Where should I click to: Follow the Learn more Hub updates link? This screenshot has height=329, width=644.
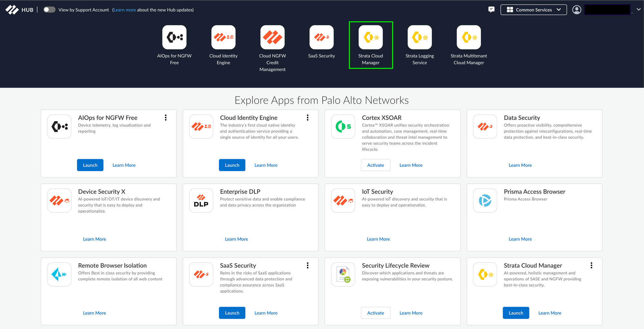click(x=125, y=10)
